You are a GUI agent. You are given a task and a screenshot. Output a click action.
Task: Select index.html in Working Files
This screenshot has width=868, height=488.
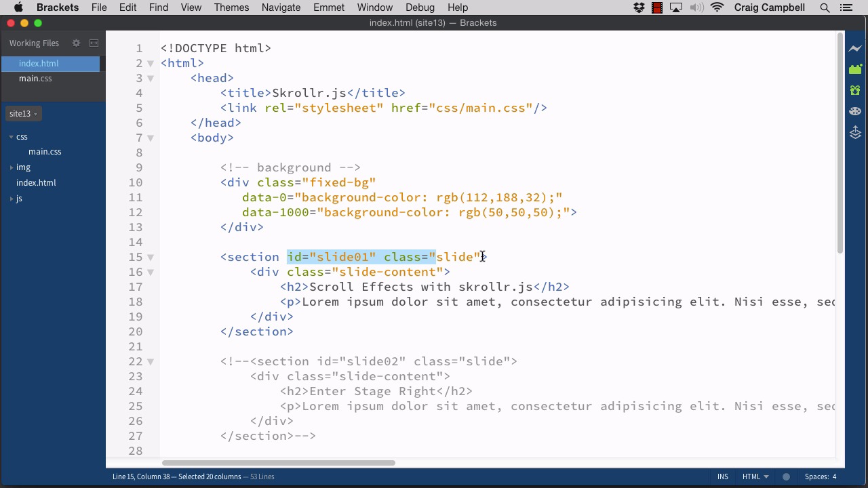pyautogui.click(x=50, y=63)
